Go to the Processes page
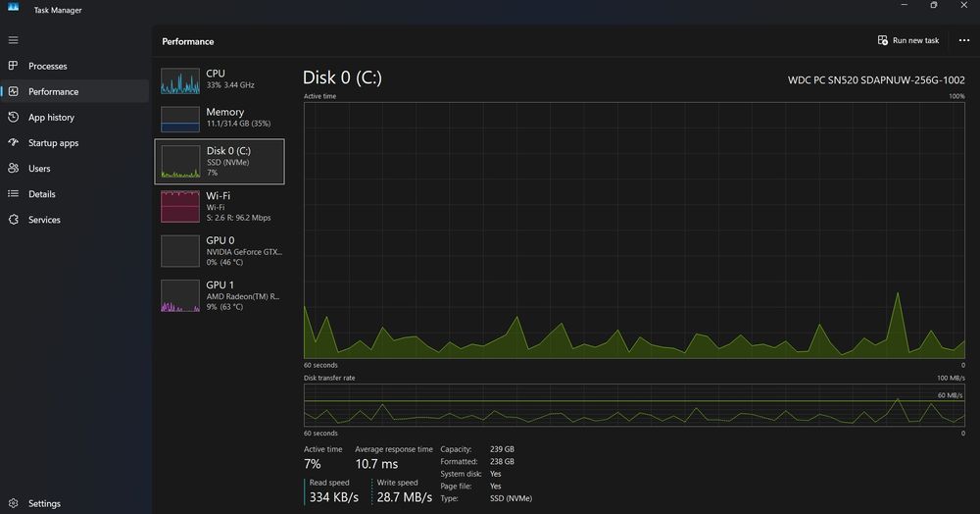Viewport: 980px width, 514px height. [x=47, y=66]
